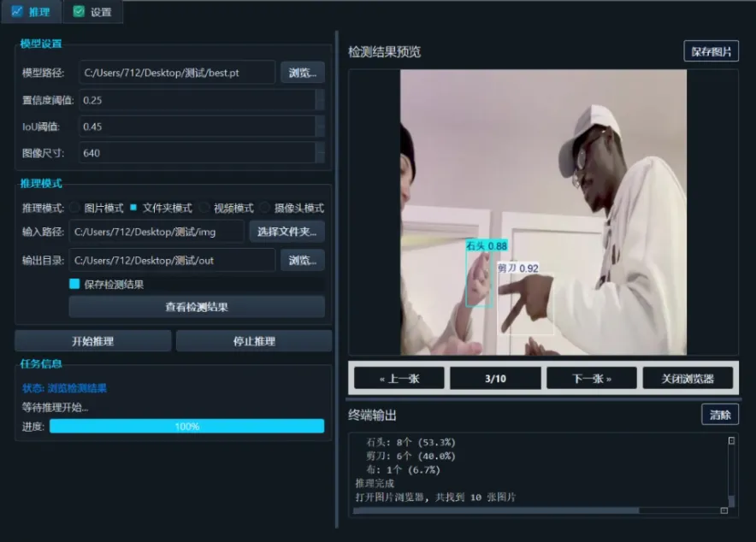Click the 3/10 image counter
Image resolution: width=756 pixels, height=542 pixels.
coord(495,379)
